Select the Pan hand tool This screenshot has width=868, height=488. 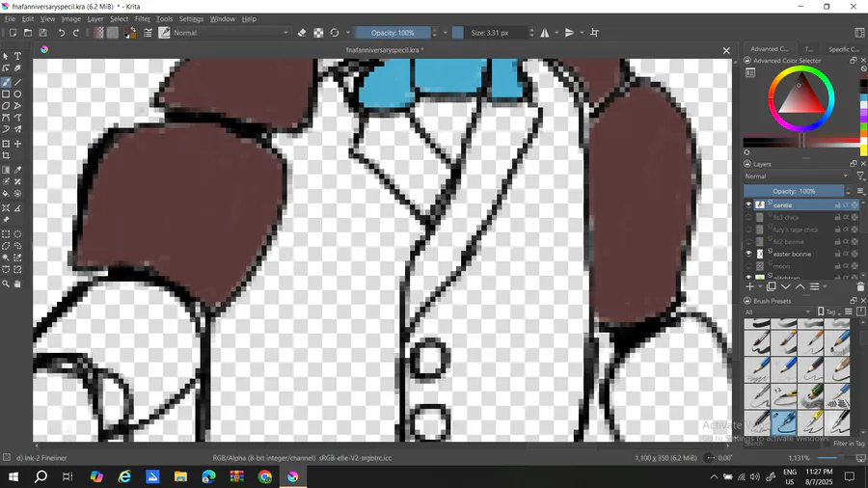click(x=17, y=284)
